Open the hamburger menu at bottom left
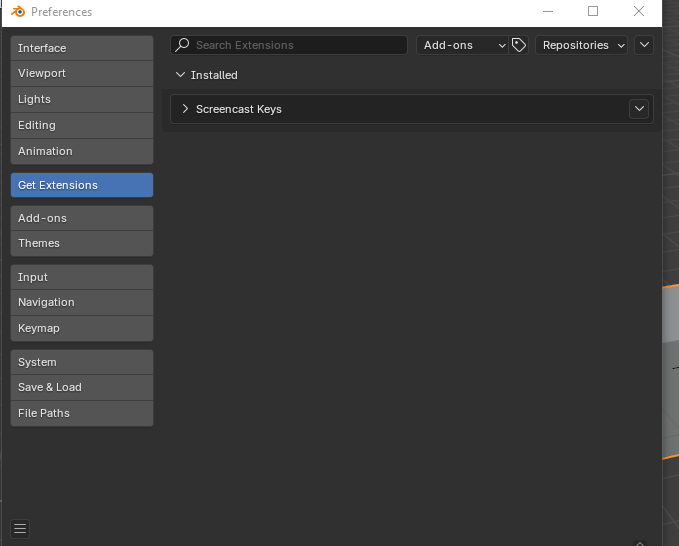This screenshot has width=679, height=546. [20, 529]
